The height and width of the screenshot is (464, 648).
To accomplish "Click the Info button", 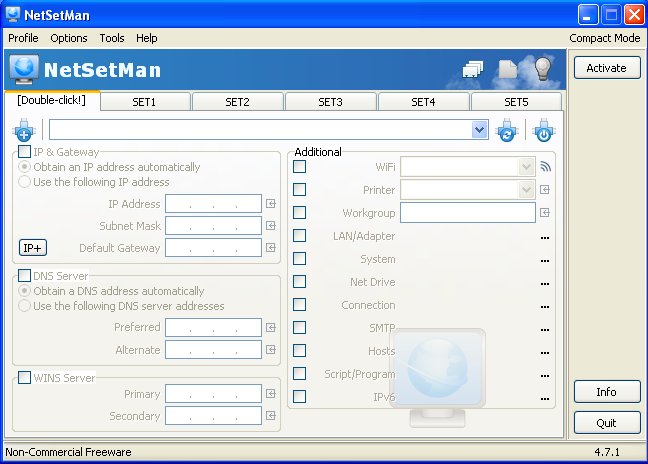I will (607, 392).
